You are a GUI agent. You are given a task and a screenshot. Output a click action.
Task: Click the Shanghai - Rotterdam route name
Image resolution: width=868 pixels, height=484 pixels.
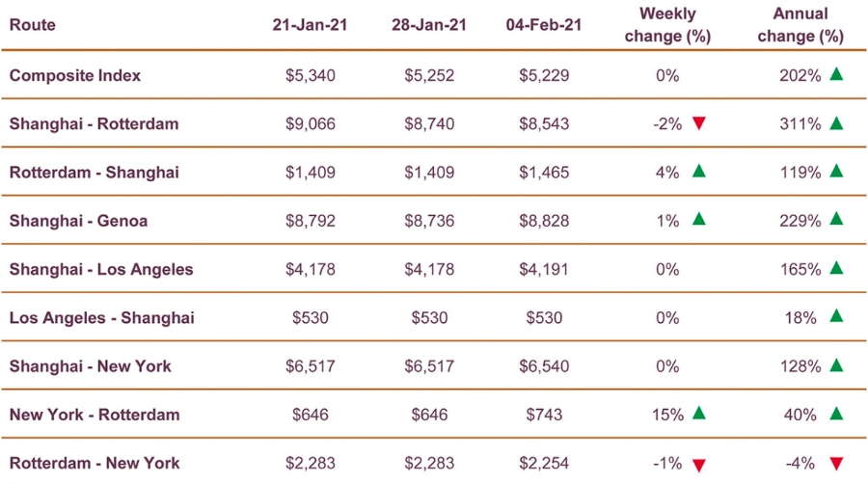[x=95, y=123]
